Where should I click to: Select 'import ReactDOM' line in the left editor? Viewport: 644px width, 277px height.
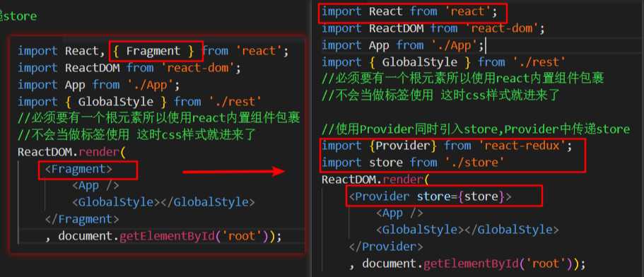click(x=129, y=68)
